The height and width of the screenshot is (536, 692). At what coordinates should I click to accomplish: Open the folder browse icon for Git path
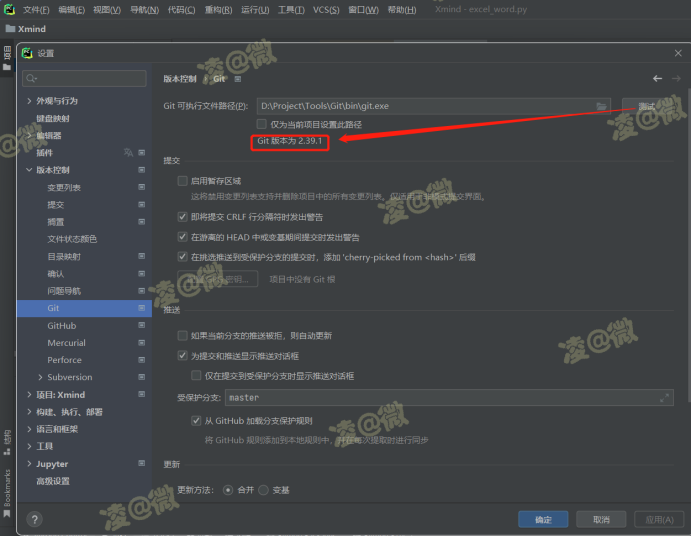tap(601, 106)
